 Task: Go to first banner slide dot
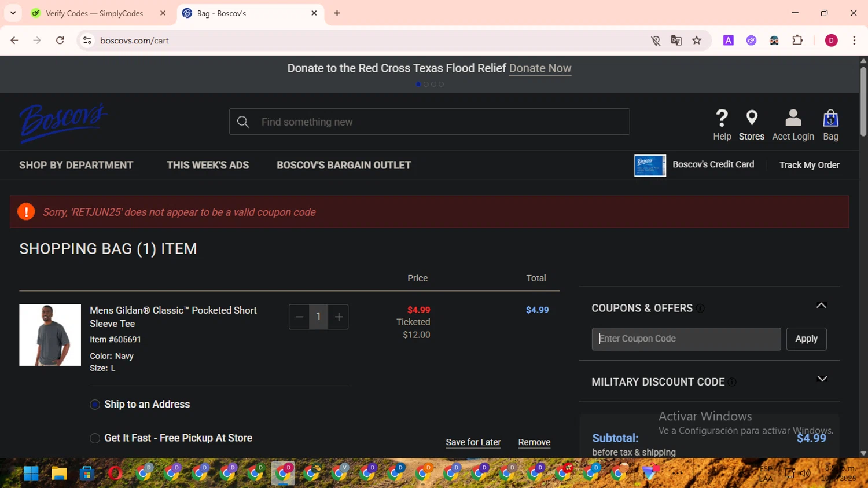pos(418,85)
